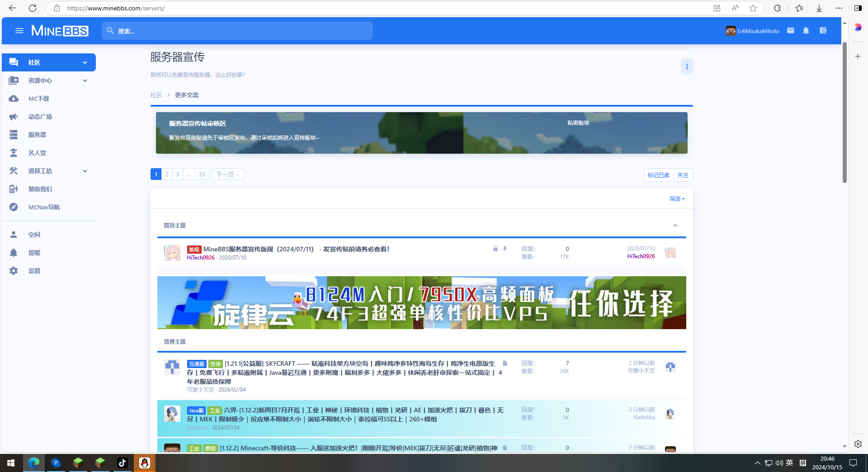The width and height of the screenshot is (868, 472).
Task: Click the 更多交流 breadcrumb link
Action: pos(187,95)
